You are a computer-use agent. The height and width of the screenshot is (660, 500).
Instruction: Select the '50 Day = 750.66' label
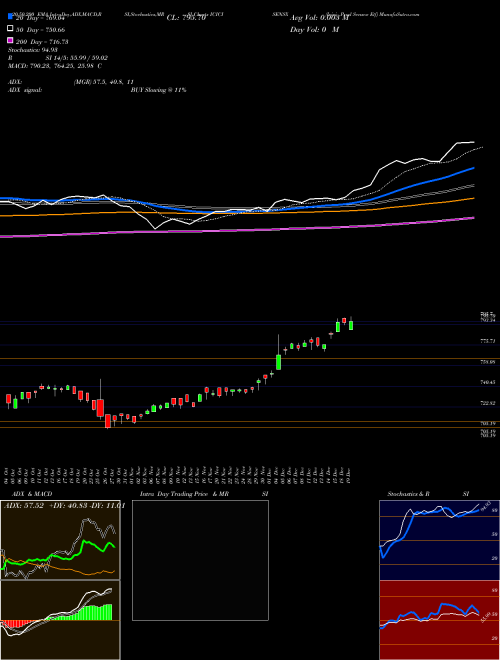point(40,29)
